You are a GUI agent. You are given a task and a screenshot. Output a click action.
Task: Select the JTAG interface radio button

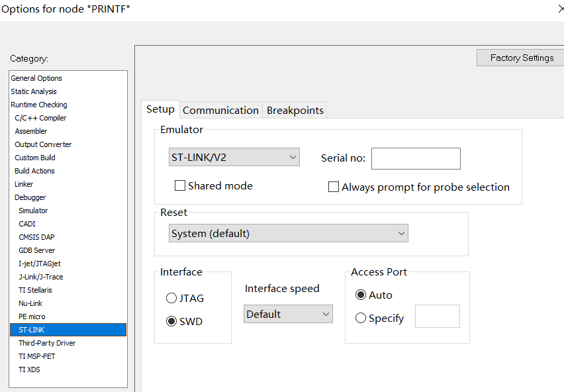pos(171,298)
